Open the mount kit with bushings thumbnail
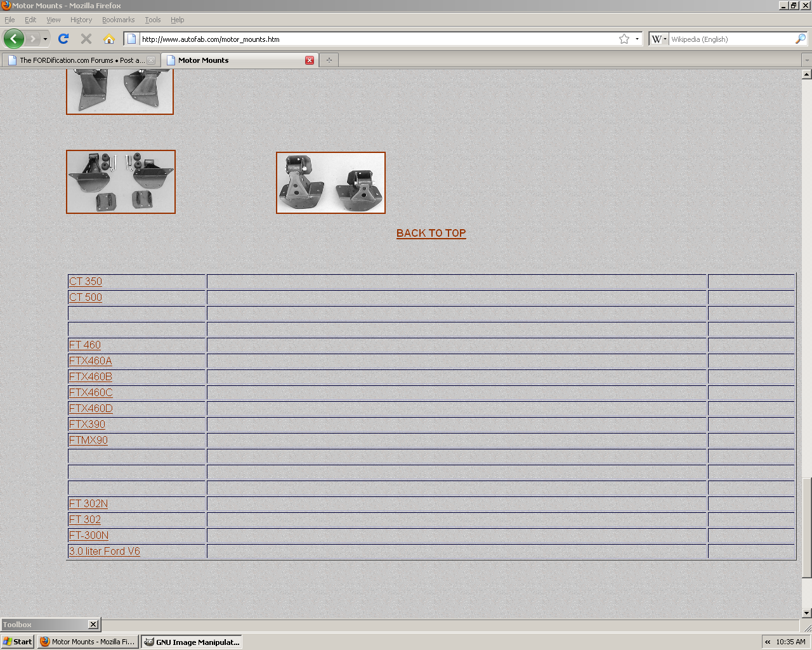 121,182
